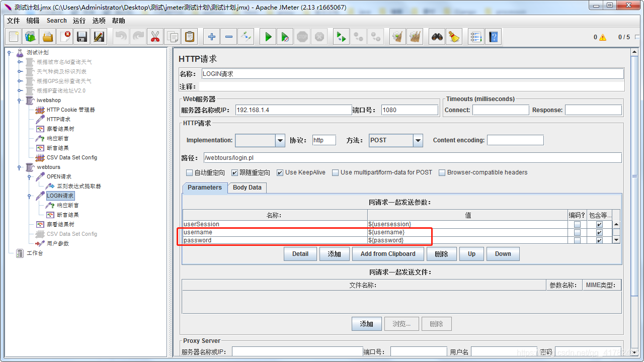Toggle include-equals checkbox for username row
Screen dimensions: 644x362
tap(599, 233)
